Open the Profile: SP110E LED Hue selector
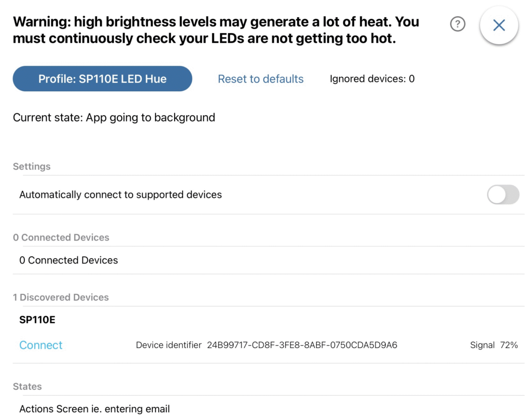531x420 pixels. click(102, 79)
